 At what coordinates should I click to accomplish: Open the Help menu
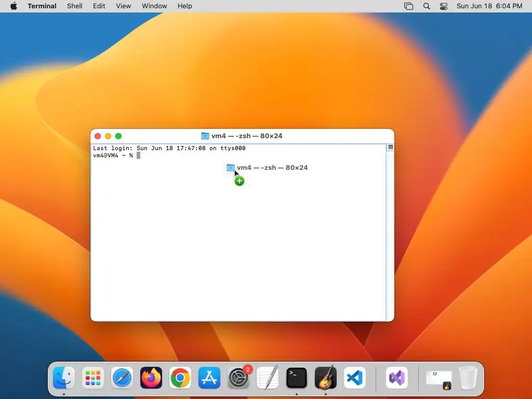185,6
